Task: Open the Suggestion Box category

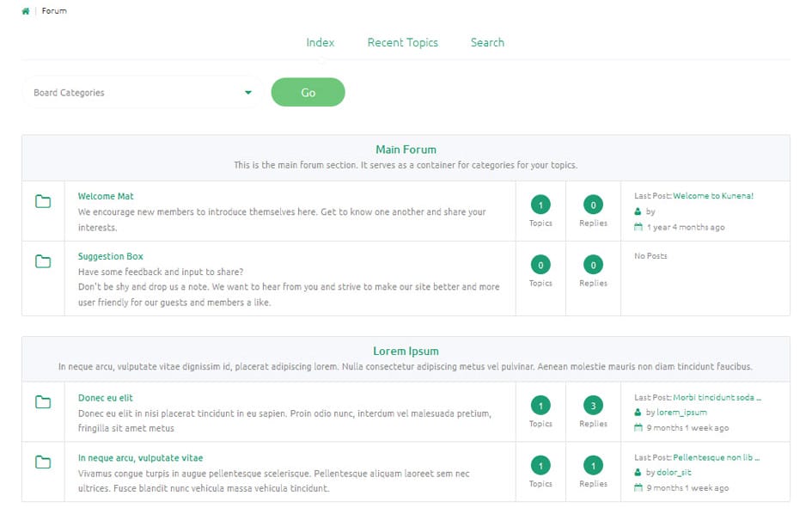Action: pyautogui.click(x=110, y=256)
